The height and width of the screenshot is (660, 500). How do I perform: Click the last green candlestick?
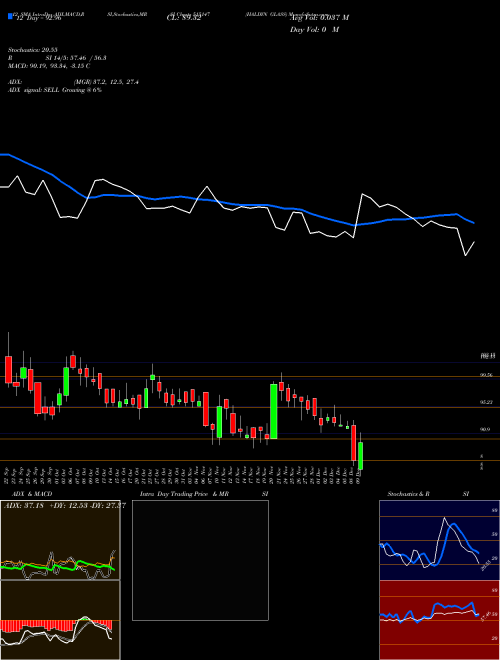point(360,456)
